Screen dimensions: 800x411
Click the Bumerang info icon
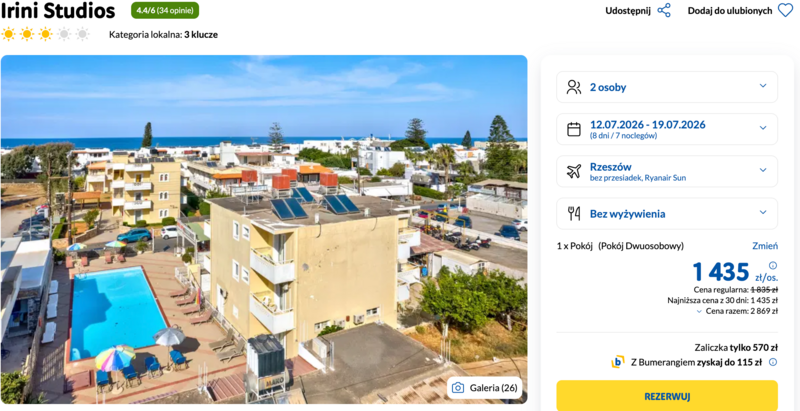[772, 362]
